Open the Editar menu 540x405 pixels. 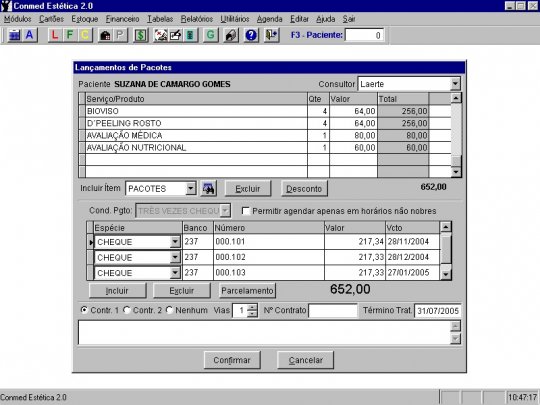299,19
